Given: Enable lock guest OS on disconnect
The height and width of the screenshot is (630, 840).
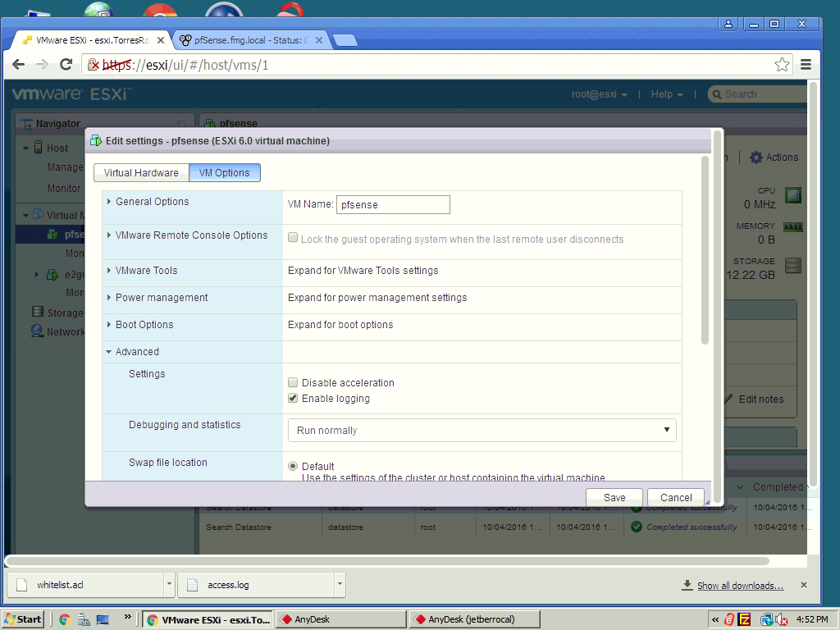Looking at the screenshot, I should (293, 237).
